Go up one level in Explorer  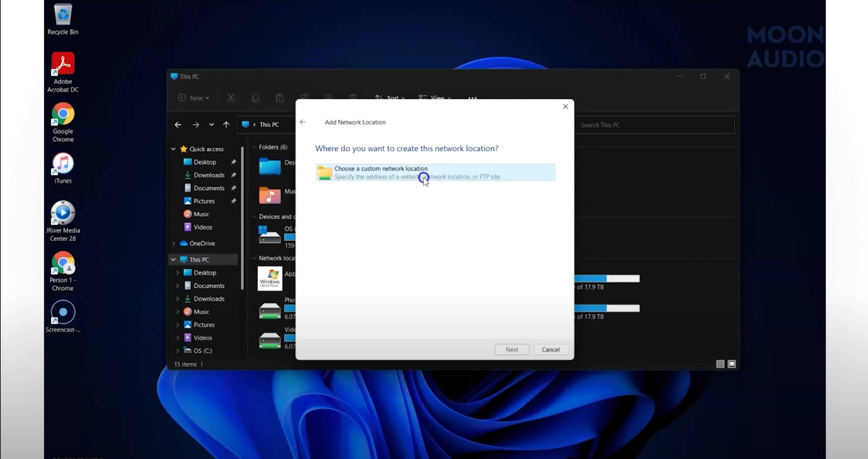tap(226, 125)
